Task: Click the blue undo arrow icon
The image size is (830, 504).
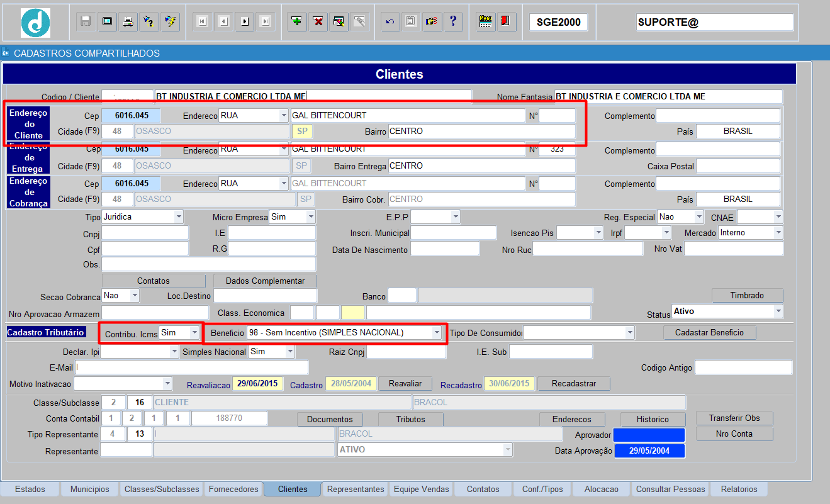Action: click(390, 21)
